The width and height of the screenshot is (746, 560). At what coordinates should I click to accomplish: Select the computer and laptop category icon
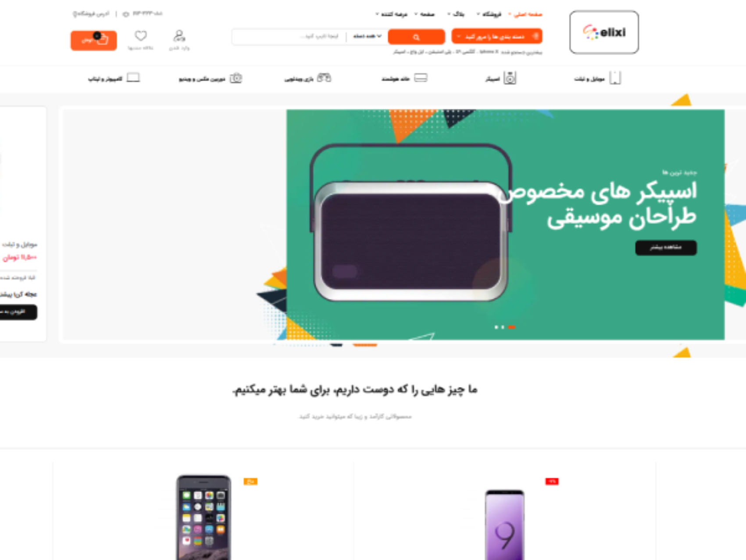(133, 78)
